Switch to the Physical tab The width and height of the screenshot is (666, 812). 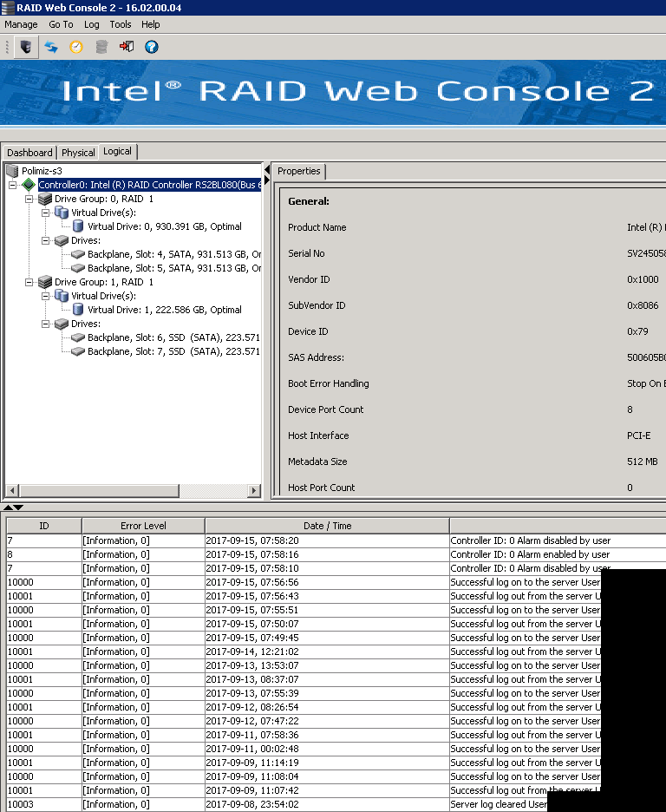point(78,153)
